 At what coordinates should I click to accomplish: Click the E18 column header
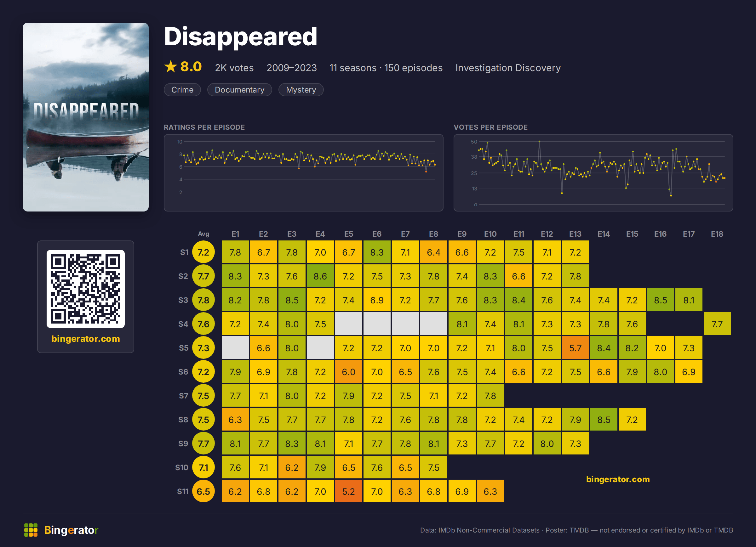point(717,234)
